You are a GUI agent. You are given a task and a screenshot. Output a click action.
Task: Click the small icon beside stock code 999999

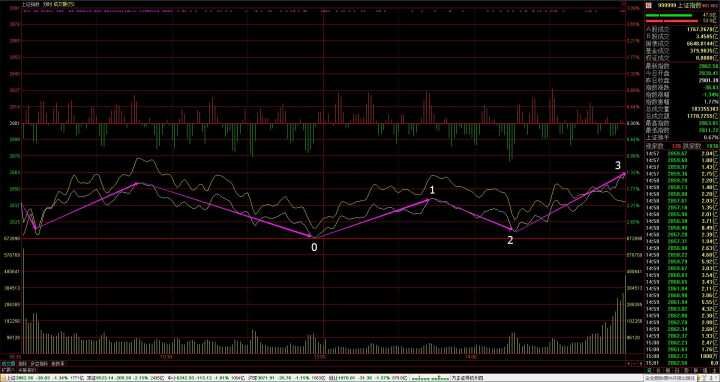pyautogui.click(x=648, y=5)
